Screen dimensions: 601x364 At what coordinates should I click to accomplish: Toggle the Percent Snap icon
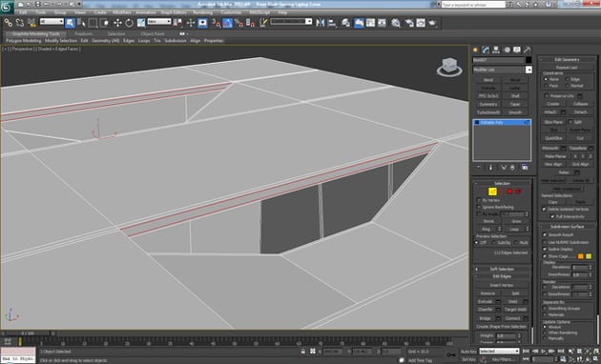point(239,23)
